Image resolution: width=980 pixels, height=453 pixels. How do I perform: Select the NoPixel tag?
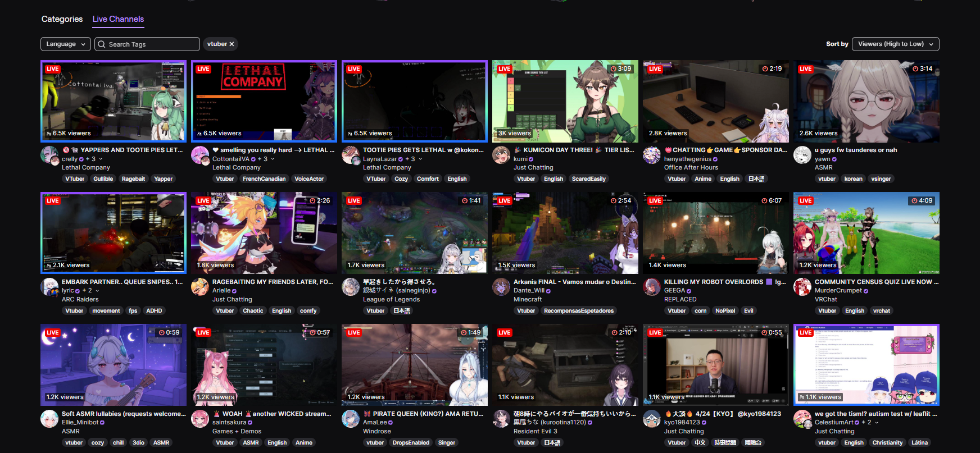tap(725, 310)
